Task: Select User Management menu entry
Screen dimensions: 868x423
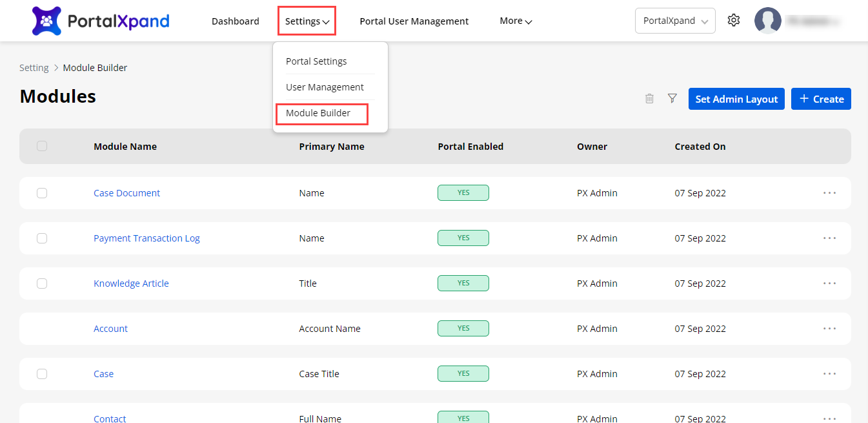Action: pyautogui.click(x=325, y=87)
